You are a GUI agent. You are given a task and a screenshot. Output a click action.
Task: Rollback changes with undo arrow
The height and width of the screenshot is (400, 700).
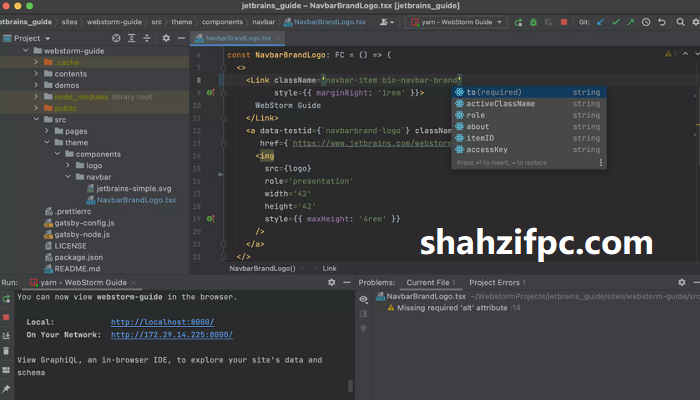[x=662, y=22]
